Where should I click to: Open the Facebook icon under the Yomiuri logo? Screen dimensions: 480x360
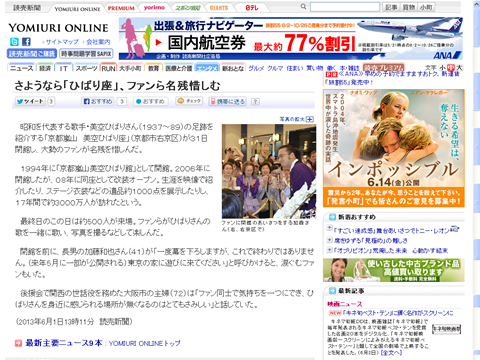(26, 42)
